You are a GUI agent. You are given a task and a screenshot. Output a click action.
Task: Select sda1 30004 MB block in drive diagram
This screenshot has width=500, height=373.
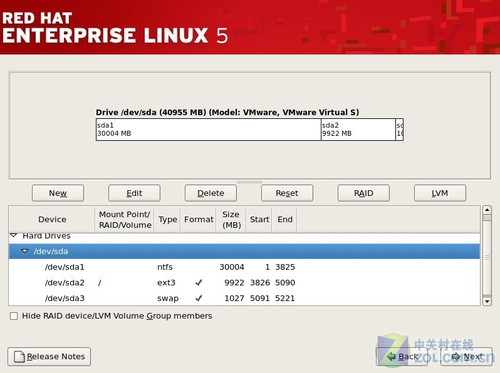(208, 129)
